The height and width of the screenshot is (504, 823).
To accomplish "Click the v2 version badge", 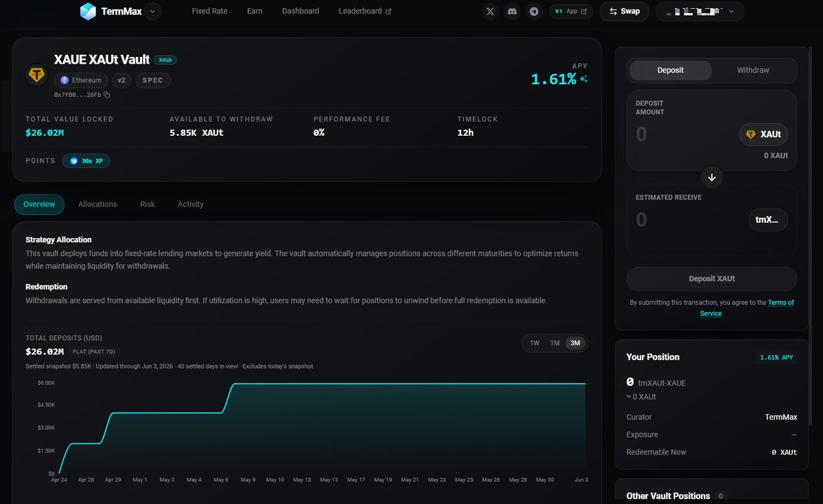I will [121, 80].
